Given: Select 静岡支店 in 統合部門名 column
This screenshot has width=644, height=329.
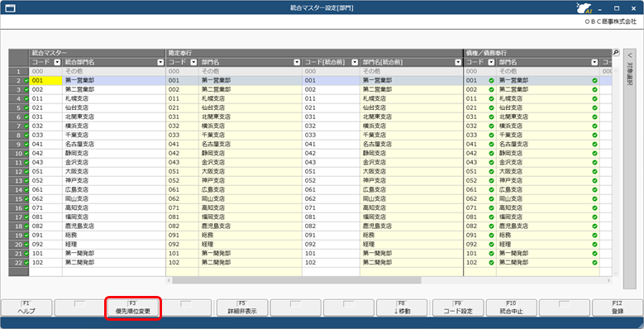Looking at the screenshot, I should click(x=114, y=153).
